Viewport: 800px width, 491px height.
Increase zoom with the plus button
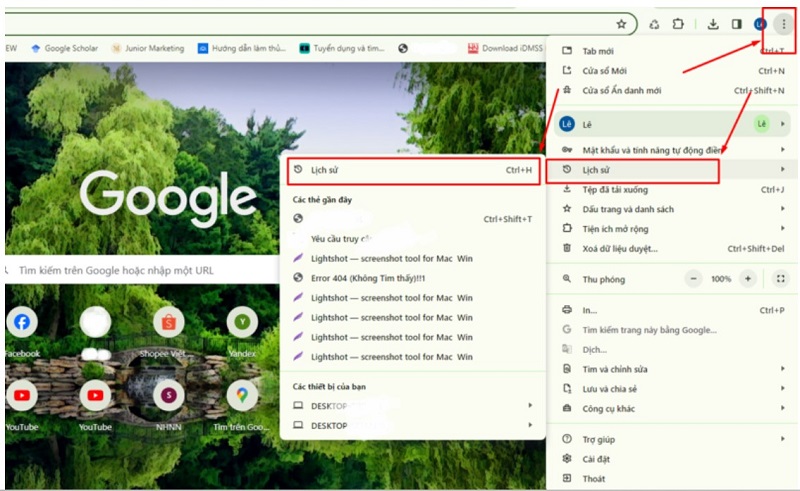(x=748, y=279)
